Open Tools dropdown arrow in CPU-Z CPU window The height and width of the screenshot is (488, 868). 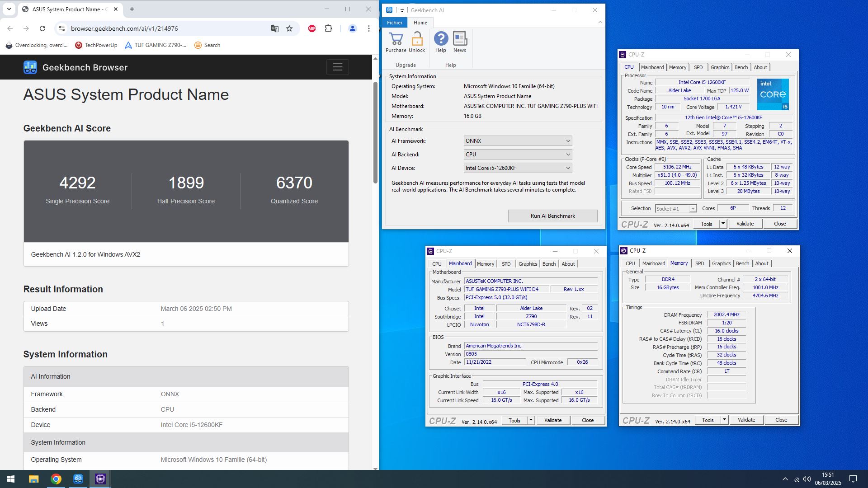coord(723,224)
